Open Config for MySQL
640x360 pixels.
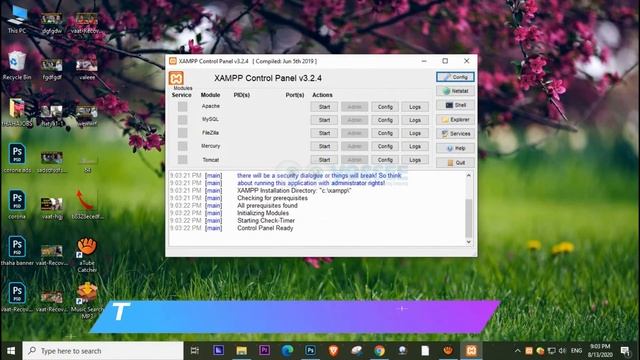(385, 120)
